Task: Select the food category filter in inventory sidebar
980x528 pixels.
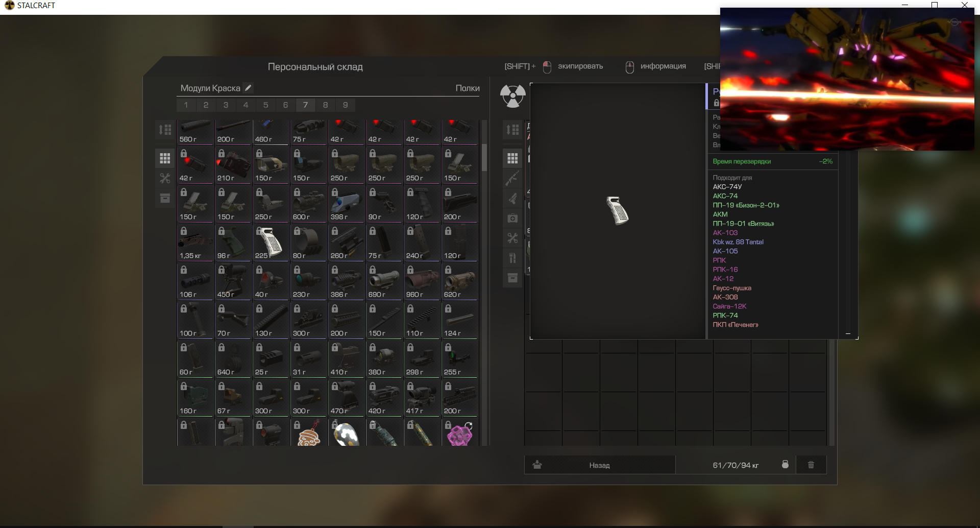Action: coord(512,258)
